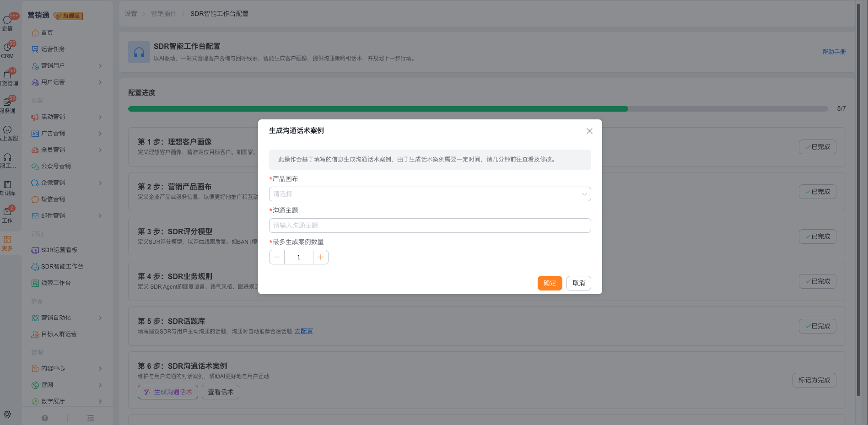This screenshot has width=868, height=425.
Task: Expand the 内容中心 submenu arrow
Action: pos(100,369)
